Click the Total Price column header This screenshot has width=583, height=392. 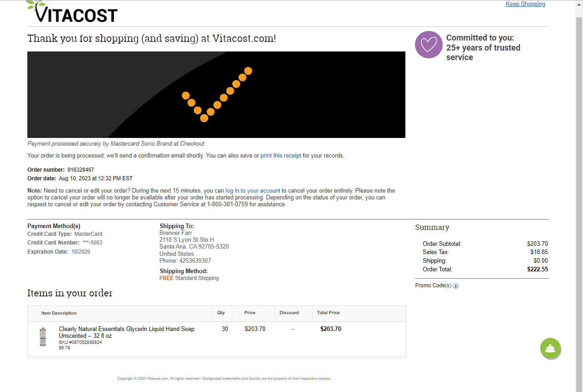click(328, 313)
